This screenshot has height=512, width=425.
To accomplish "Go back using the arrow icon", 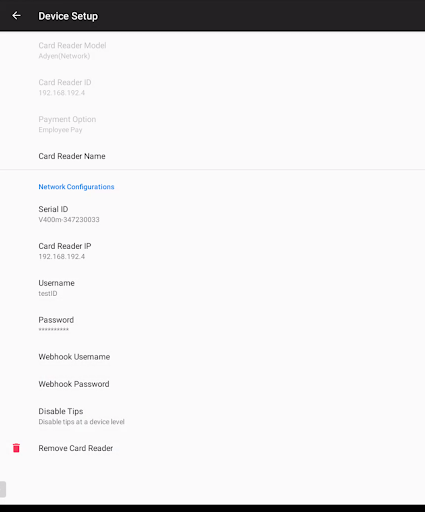I will (x=16, y=16).
